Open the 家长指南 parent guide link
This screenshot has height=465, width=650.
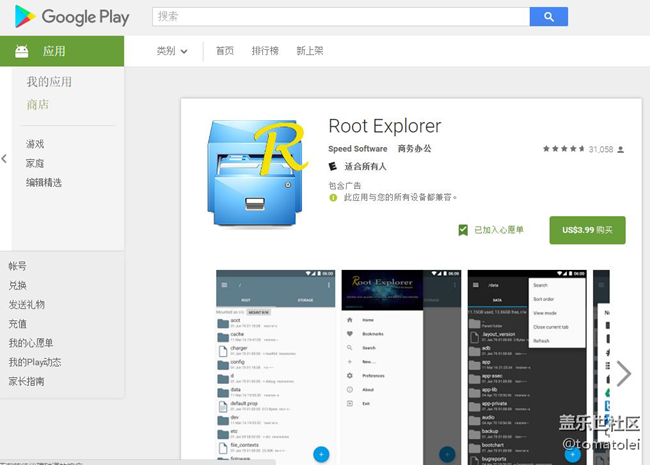click(x=27, y=381)
